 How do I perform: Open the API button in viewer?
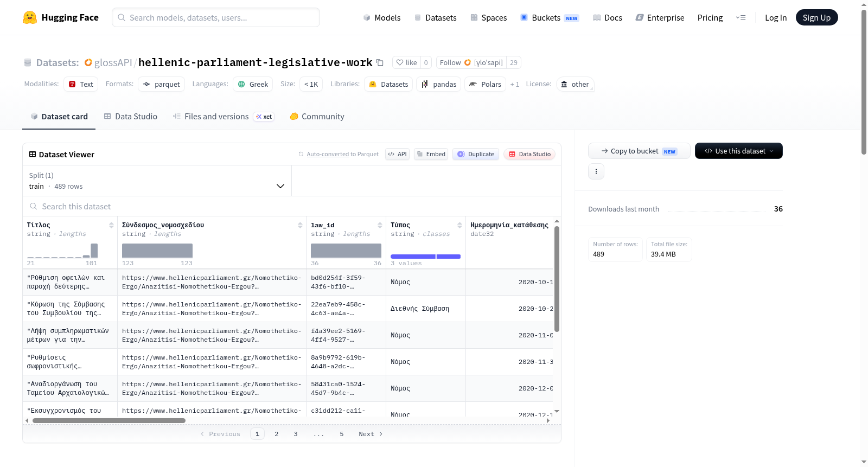click(397, 154)
